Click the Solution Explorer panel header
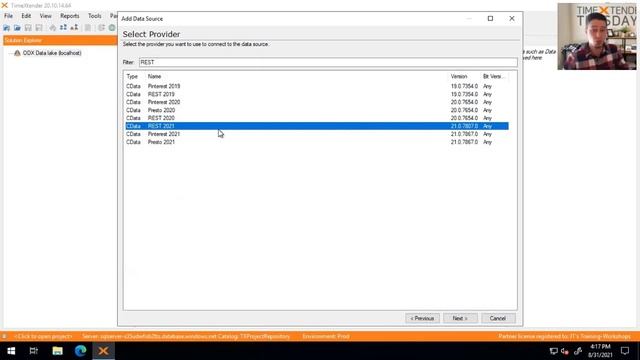Screen dimensions: 640x360 click(60, 40)
